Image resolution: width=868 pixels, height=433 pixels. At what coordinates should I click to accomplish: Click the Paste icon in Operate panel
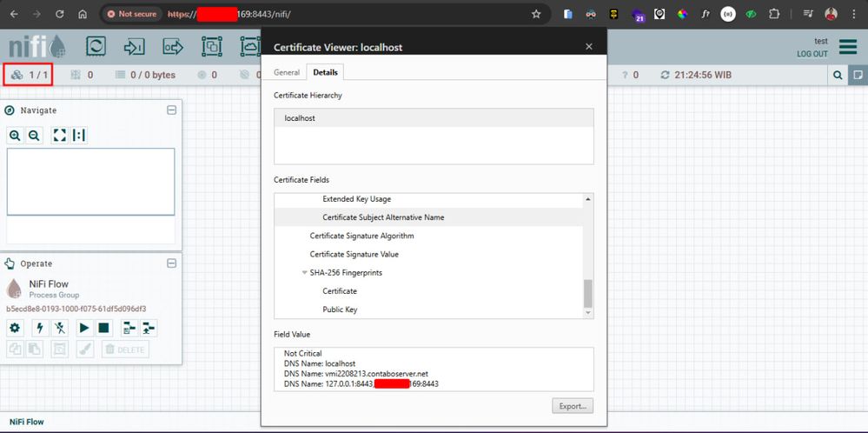tap(35, 349)
